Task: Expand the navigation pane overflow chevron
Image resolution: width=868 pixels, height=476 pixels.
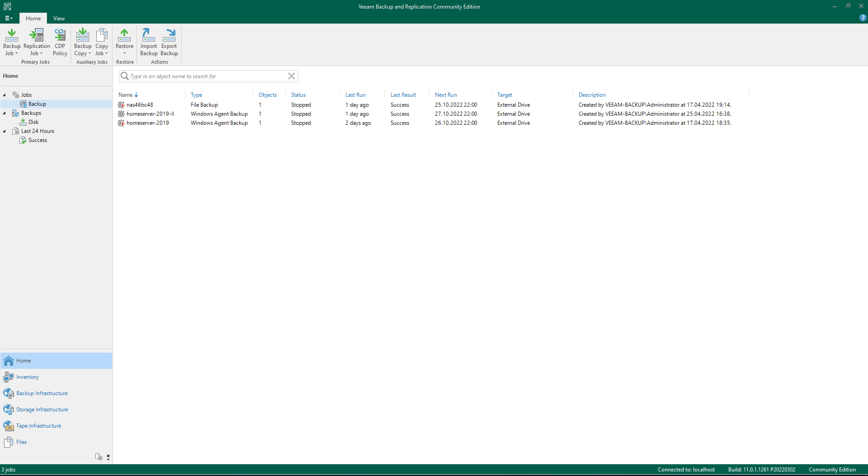Action: click(x=108, y=457)
